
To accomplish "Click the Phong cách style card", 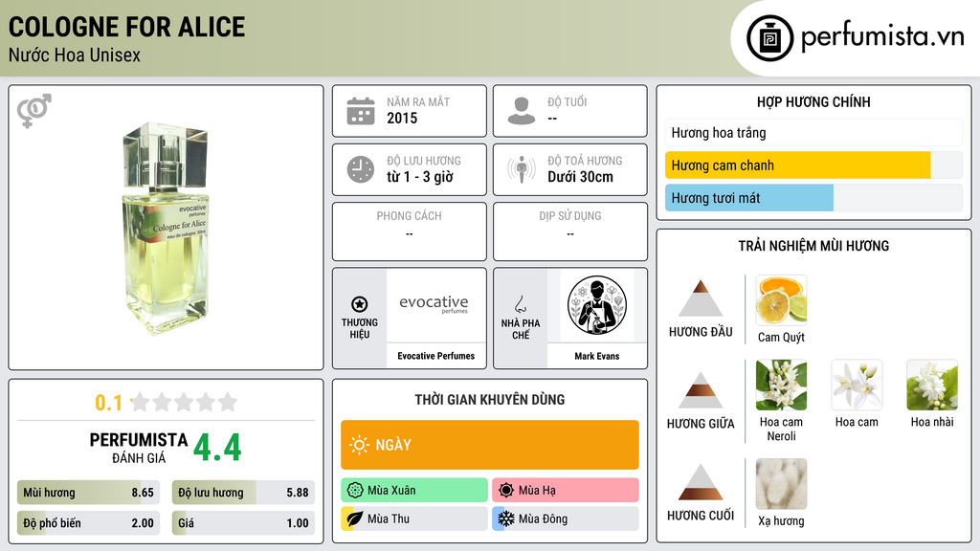I will 410,231.
